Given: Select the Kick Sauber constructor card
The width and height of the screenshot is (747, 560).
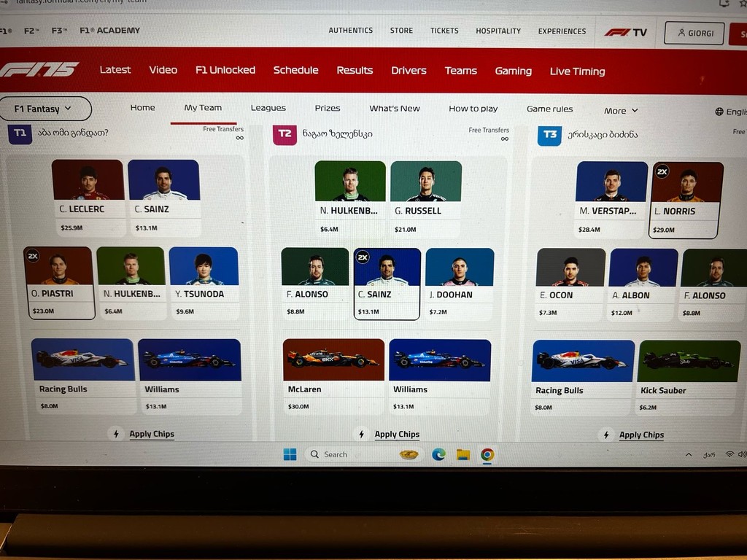Looking at the screenshot, I should point(688,378).
